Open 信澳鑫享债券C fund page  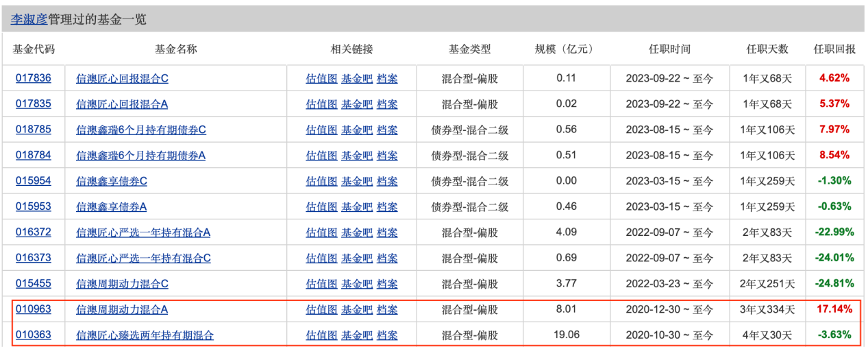pos(112,181)
